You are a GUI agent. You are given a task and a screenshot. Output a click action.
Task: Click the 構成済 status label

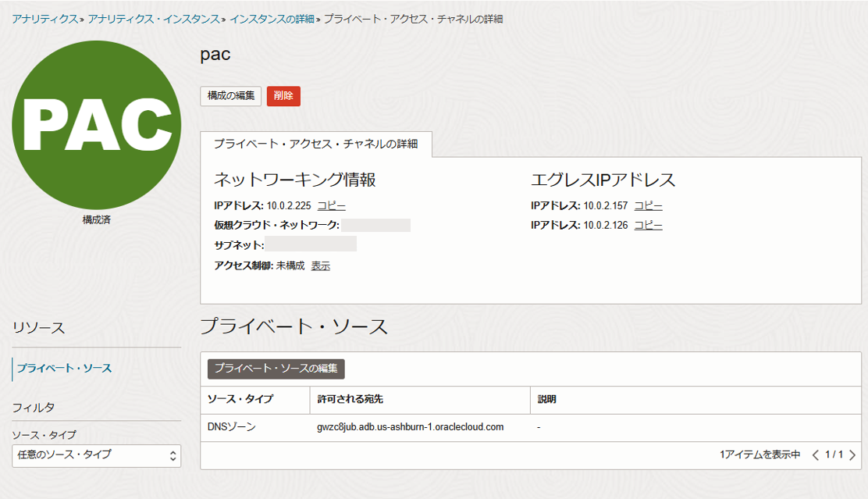pos(96,220)
